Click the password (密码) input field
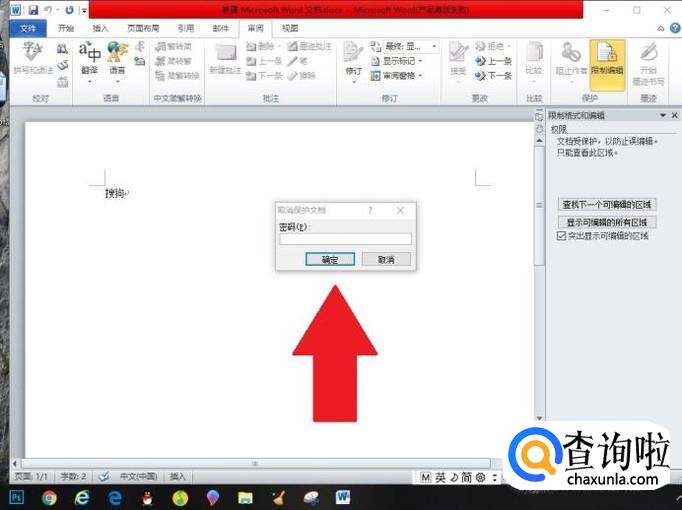This screenshot has width=682, height=510. click(x=345, y=239)
